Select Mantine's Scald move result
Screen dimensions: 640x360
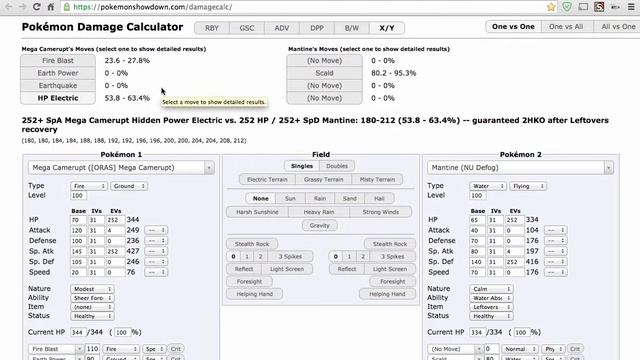point(324,73)
